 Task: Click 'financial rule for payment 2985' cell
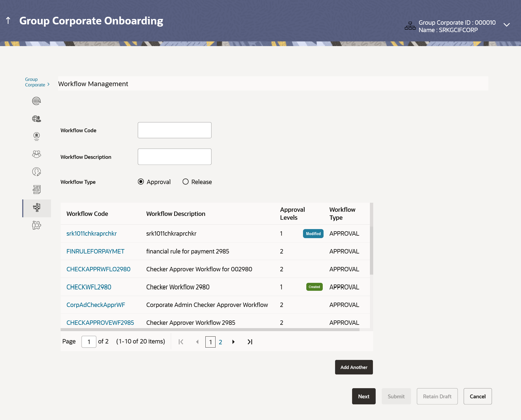188,251
